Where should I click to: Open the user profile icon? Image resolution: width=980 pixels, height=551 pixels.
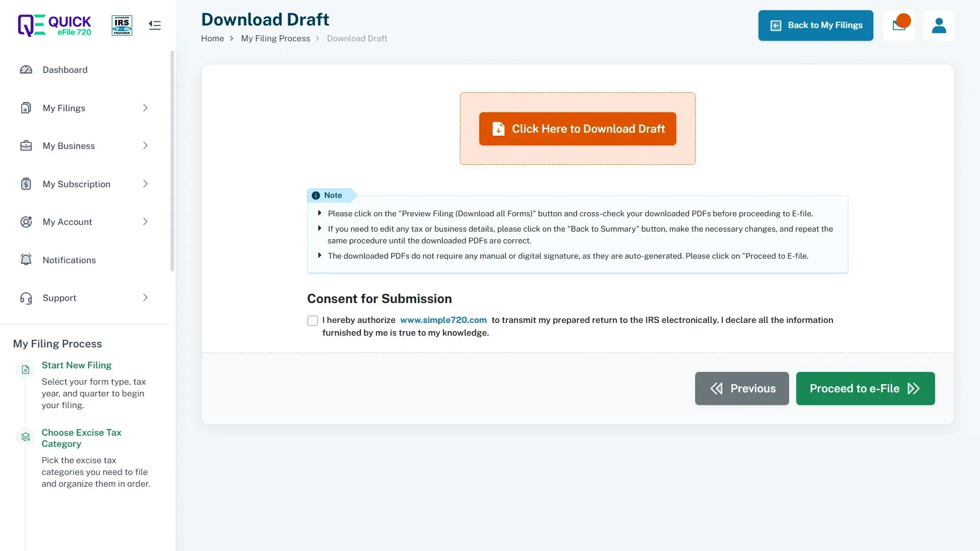939,26
